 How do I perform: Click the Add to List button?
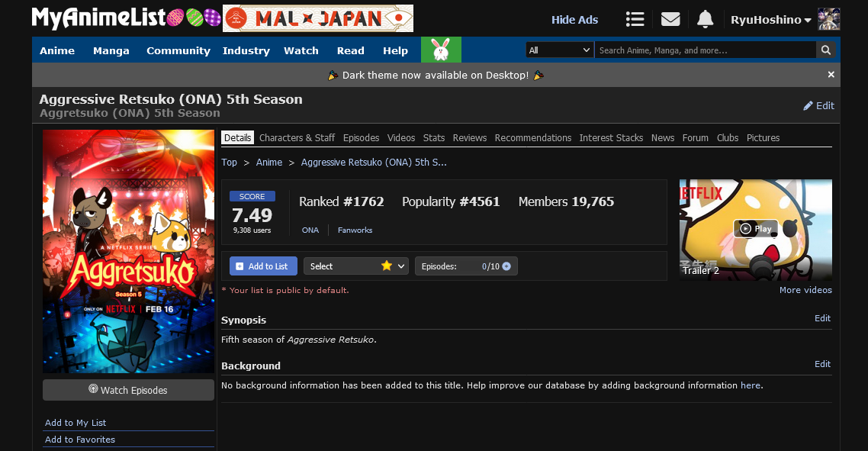[263, 266]
